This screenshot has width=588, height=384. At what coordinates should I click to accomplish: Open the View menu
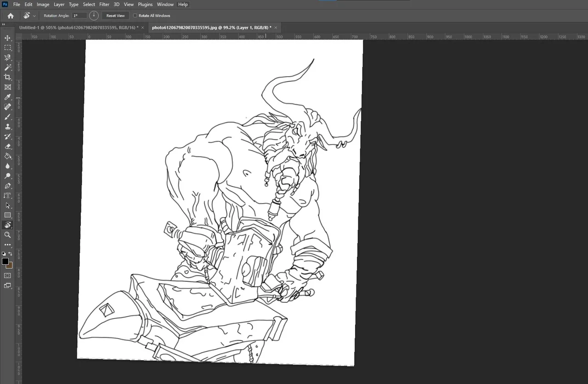click(129, 4)
